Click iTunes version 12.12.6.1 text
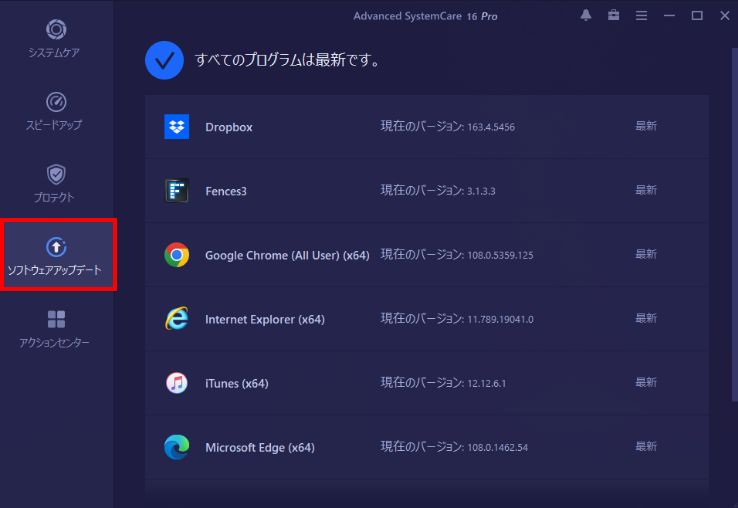This screenshot has height=508, width=738. coord(443,382)
